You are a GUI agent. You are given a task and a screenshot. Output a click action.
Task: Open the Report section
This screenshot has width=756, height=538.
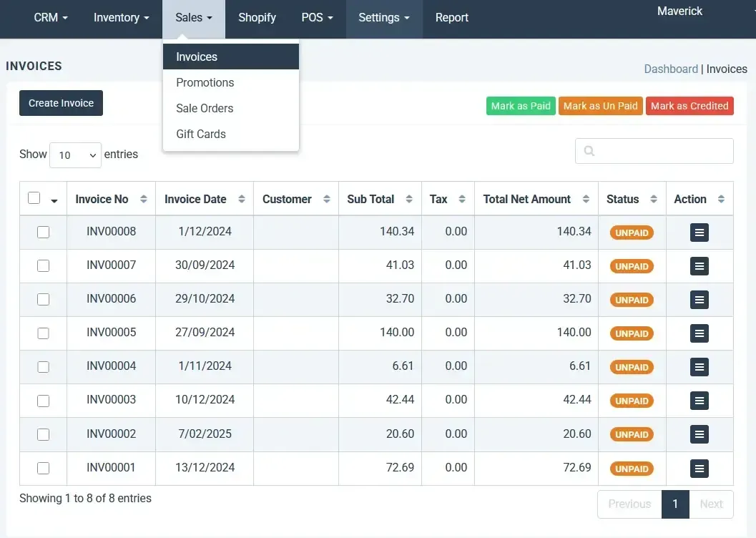coord(452,18)
